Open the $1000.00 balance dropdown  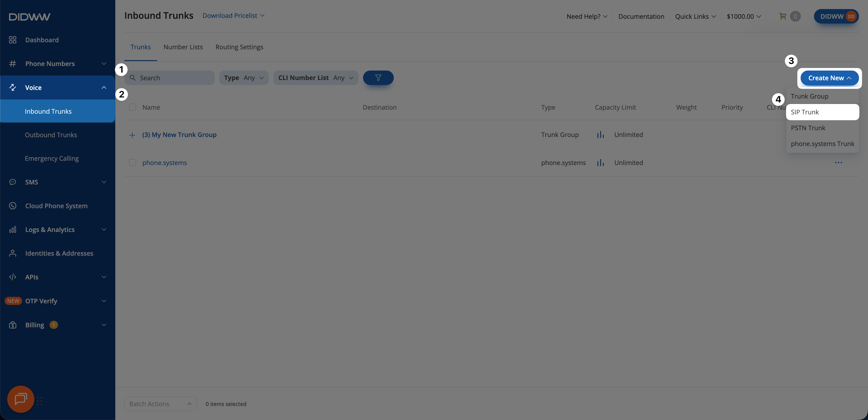[744, 17]
